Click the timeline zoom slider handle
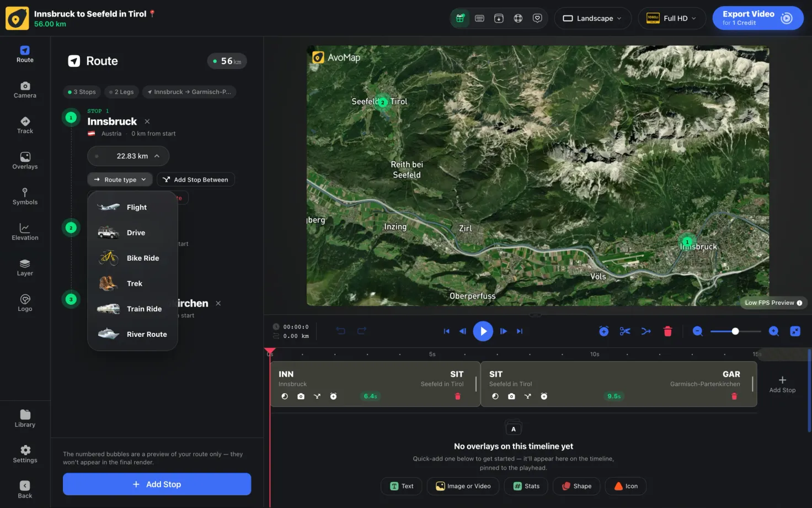 (735, 331)
